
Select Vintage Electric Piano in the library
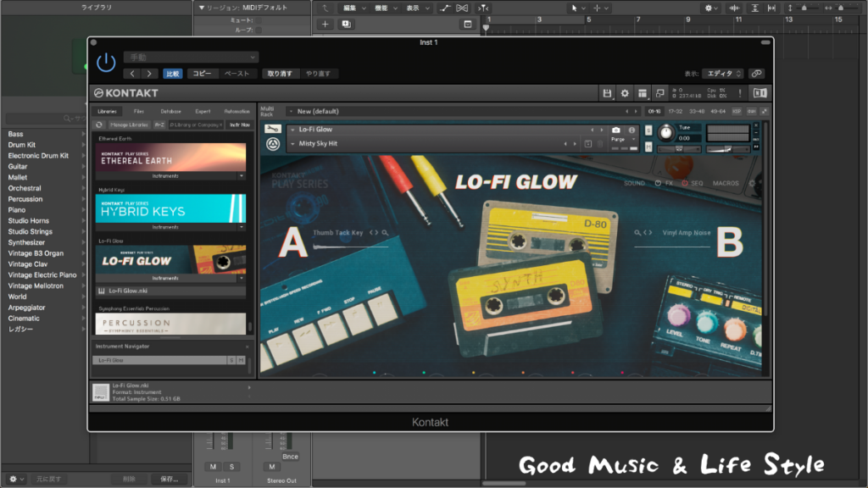click(x=42, y=275)
